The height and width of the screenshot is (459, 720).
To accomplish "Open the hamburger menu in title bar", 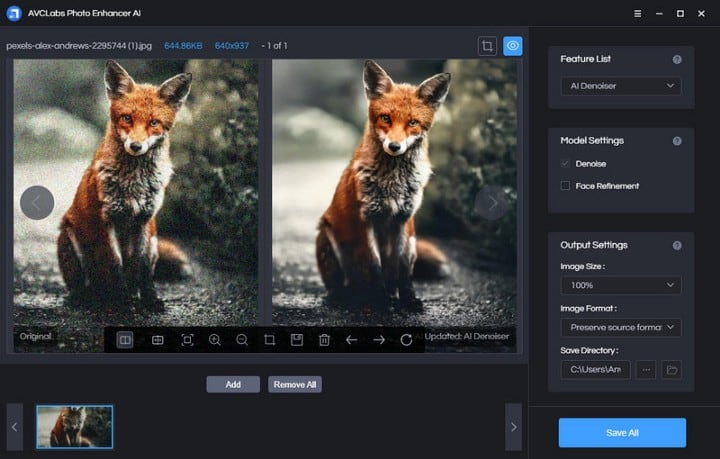I will (x=637, y=14).
